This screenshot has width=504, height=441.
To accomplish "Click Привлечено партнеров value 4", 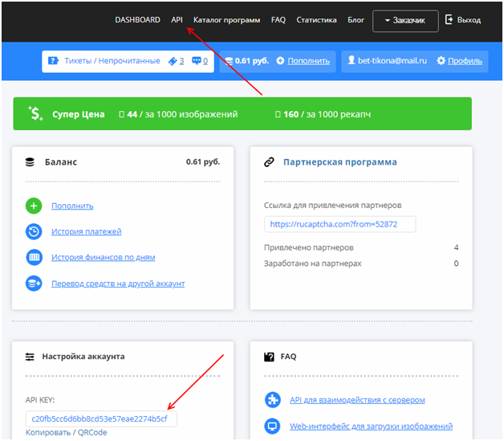I will 456,247.
